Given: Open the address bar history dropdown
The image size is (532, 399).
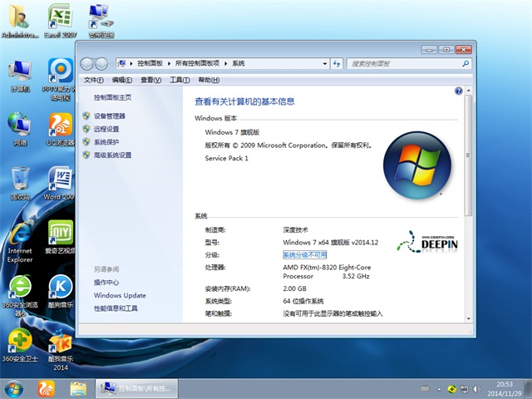Looking at the screenshot, I should 325,63.
